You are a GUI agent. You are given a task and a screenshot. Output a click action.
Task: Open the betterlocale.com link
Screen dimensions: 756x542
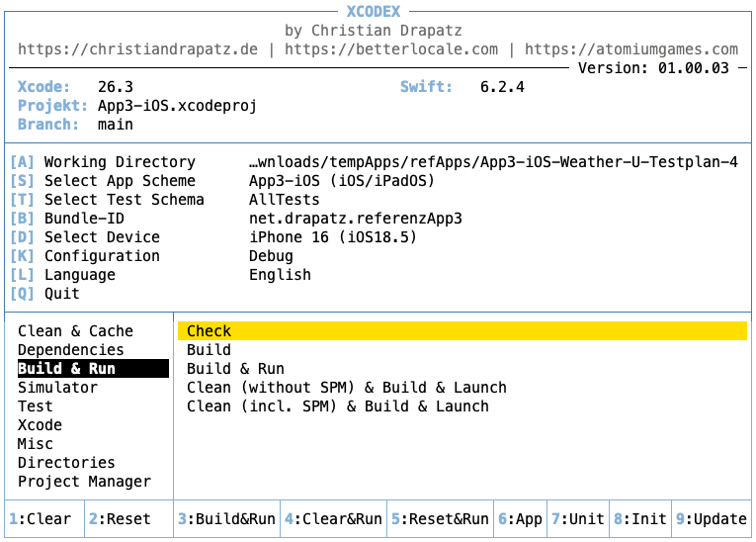point(391,49)
